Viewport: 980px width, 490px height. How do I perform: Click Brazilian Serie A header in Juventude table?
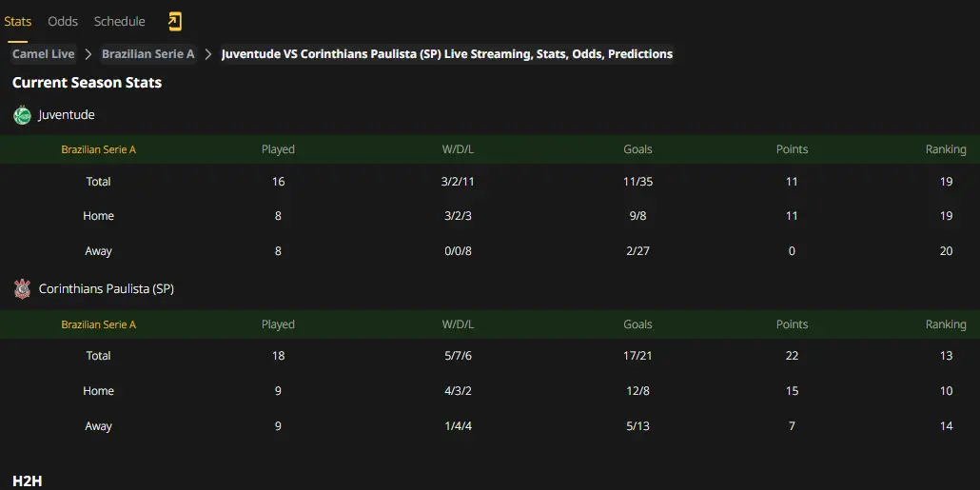coord(98,149)
